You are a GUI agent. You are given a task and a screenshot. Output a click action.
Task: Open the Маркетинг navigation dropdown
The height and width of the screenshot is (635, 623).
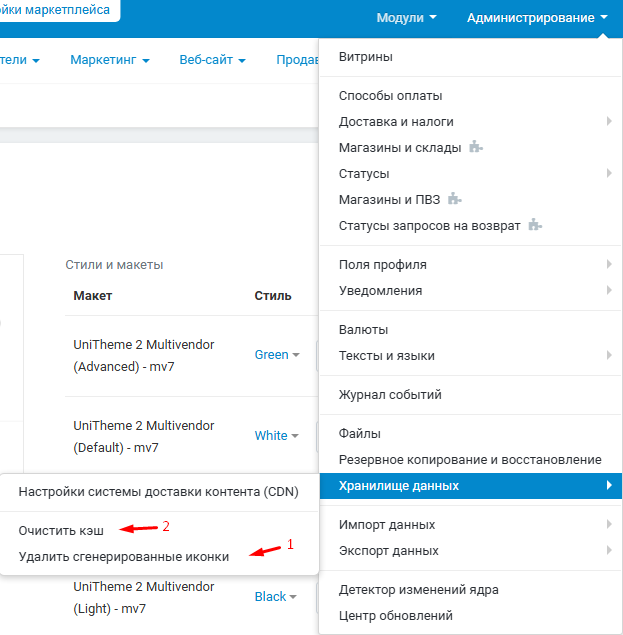tap(109, 60)
